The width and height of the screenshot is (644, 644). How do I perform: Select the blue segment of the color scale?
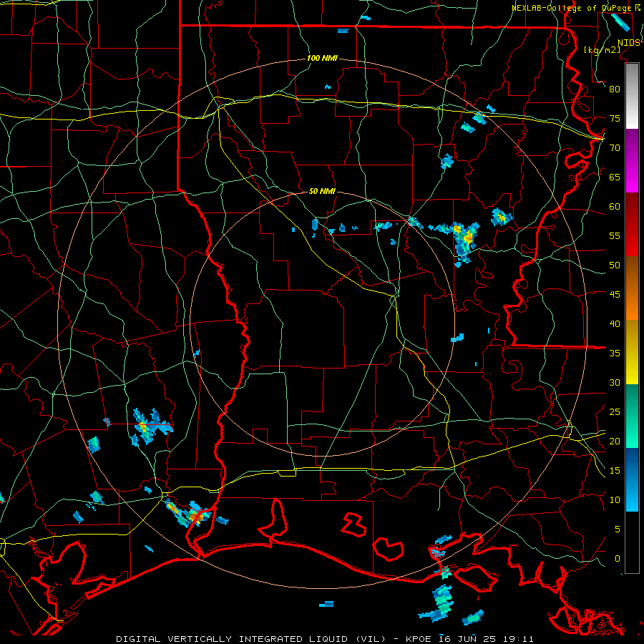[x=632, y=479]
